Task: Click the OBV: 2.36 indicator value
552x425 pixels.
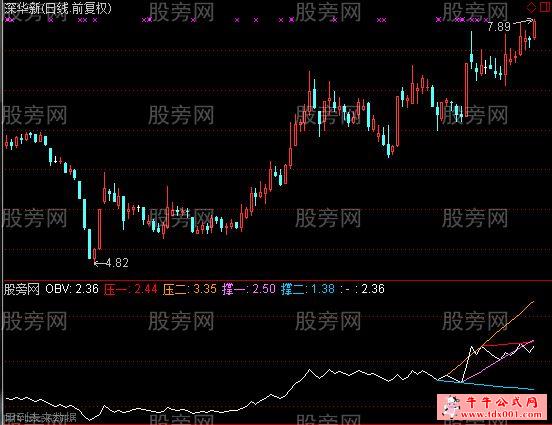Action: tap(72, 289)
